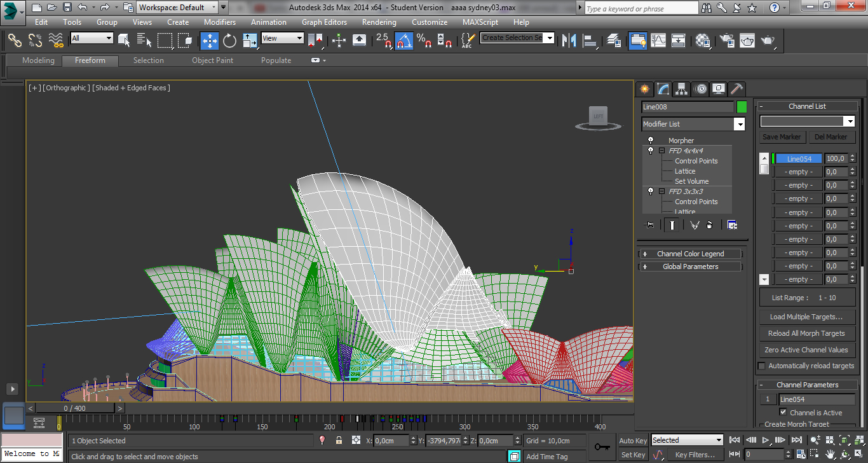Click the Unlink Selection icon
This screenshot has width=868, height=463.
[x=35, y=40]
